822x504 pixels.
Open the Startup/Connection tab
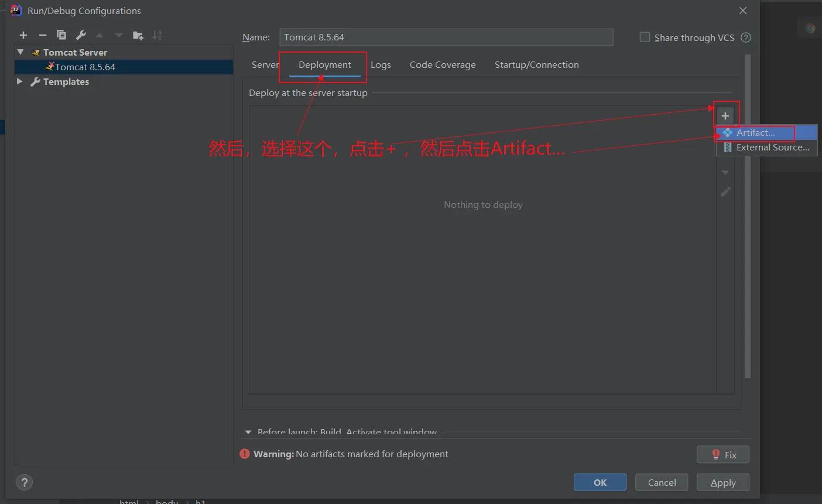pos(537,65)
